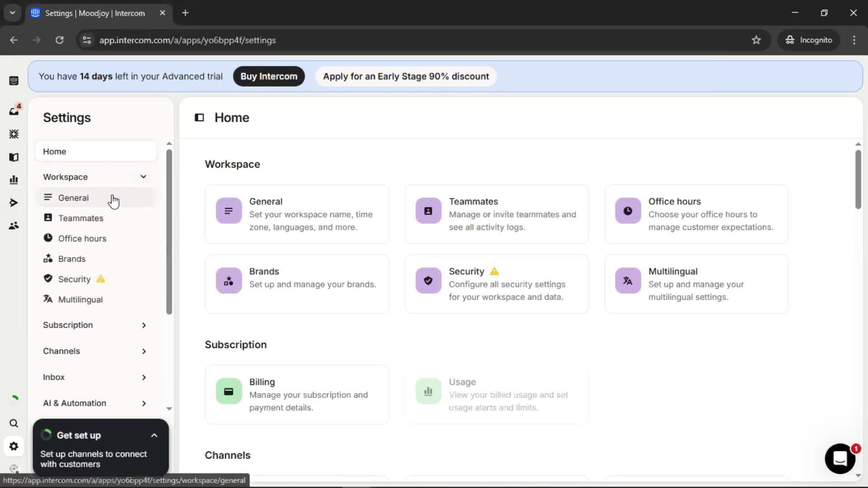Screen dimensions: 868x488
Task: Click the Office hours card clock icon
Action: click(628, 211)
